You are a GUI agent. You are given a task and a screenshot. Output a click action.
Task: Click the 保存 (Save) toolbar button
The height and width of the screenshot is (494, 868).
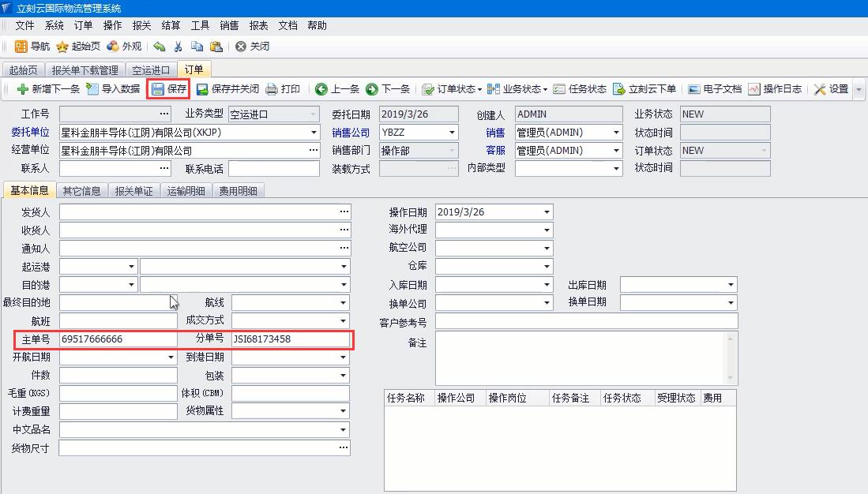pos(169,89)
